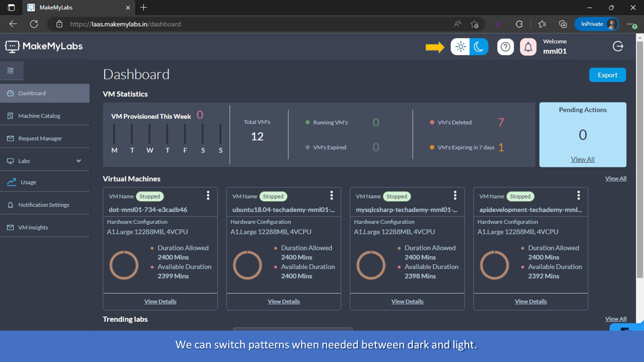Click the Export button

(607, 75)
